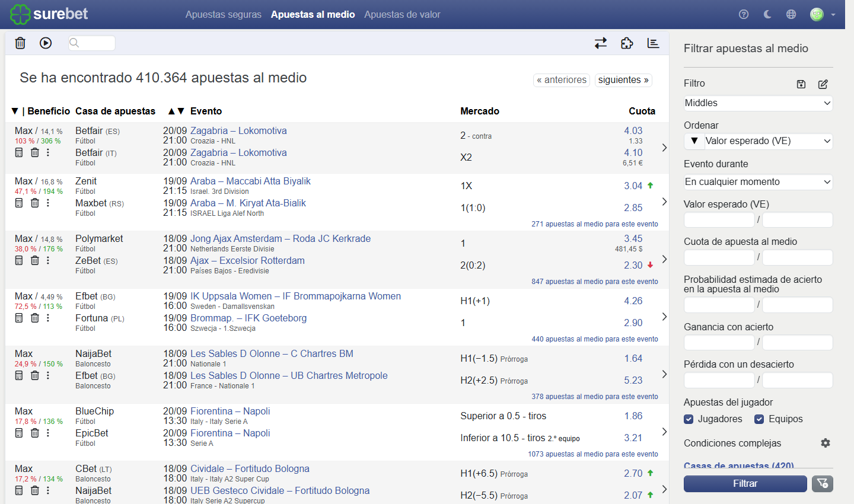Screen dimensions: 854x504
Task: Click the Filtrar button
Action: [745, 484]
